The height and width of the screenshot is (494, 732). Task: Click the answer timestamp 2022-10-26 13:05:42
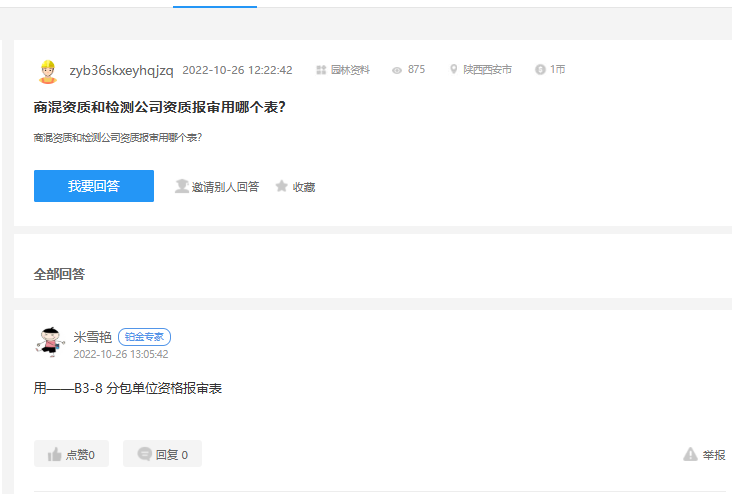[x=121, y=354]
